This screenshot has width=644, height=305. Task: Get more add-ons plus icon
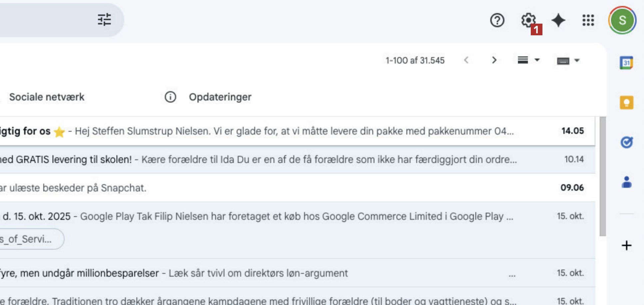(x=626, y=245)
